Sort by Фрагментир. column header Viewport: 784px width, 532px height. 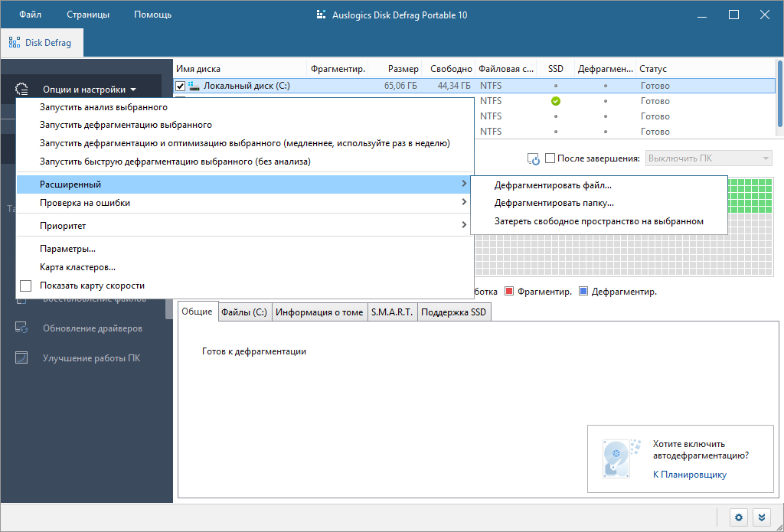tap(338, 69)
